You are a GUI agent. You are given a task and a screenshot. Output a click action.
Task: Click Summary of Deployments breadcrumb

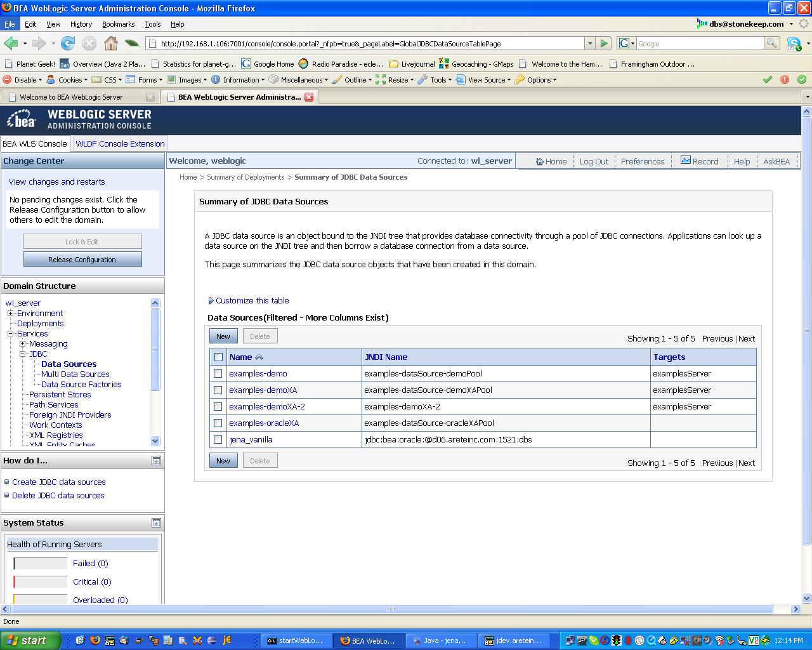click(246, 178)
